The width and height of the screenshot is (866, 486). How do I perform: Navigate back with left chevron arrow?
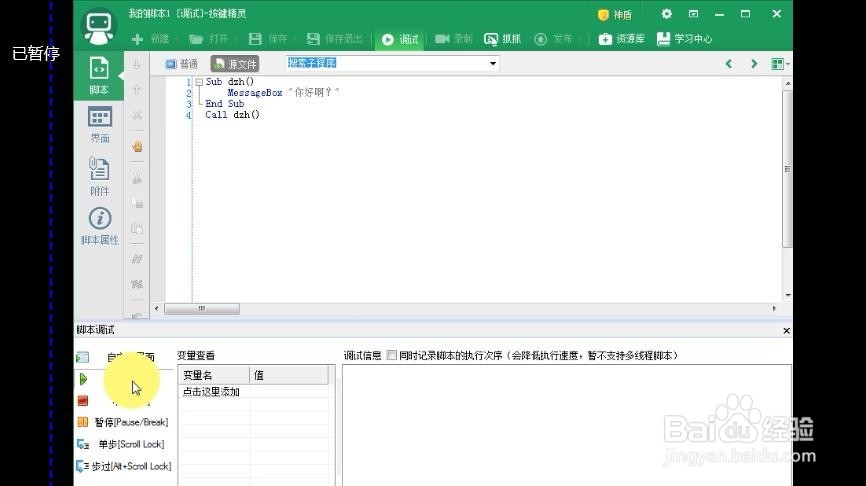pyautogui.click(x=728, y=64)
